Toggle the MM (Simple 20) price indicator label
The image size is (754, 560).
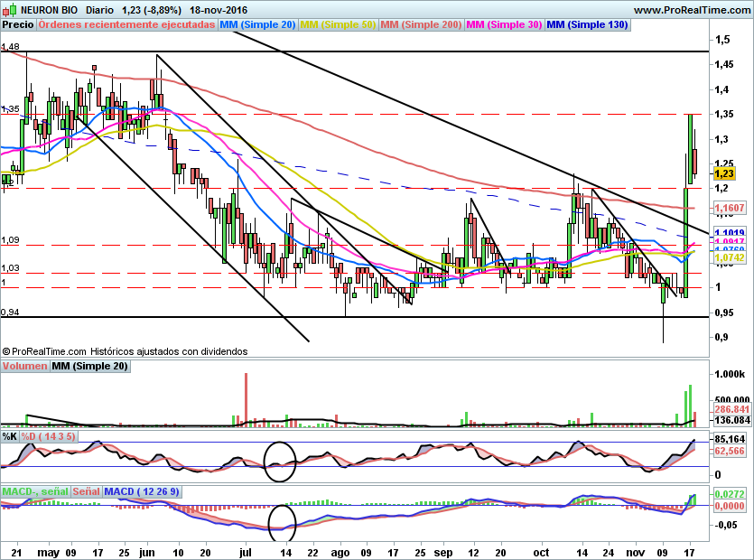(257, 25)
